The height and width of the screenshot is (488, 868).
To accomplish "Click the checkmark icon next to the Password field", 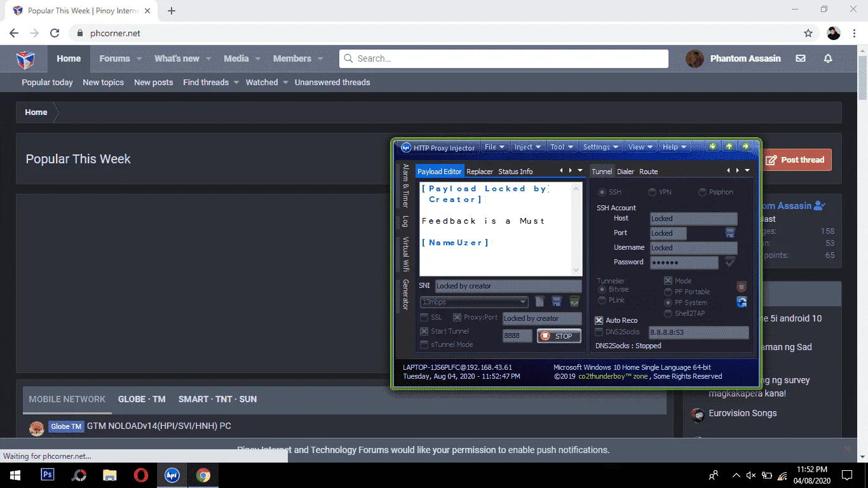I will [x=730, y=262].
